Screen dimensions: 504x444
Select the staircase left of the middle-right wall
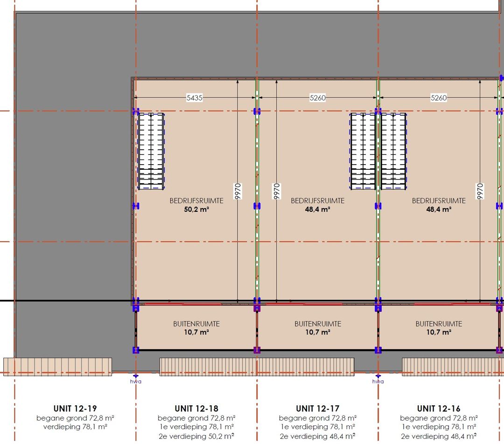[x=363, y=152]
